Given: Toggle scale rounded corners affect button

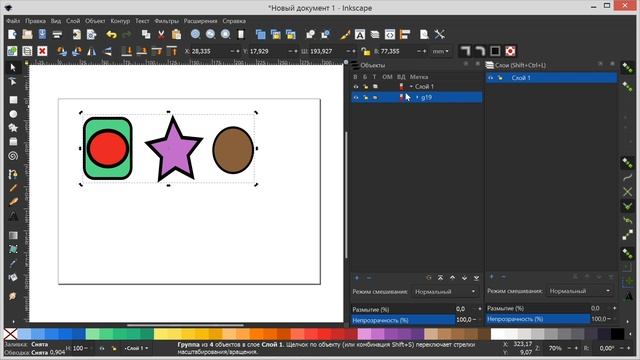Looking at the screenshot, I should click(x=480, y=51).
